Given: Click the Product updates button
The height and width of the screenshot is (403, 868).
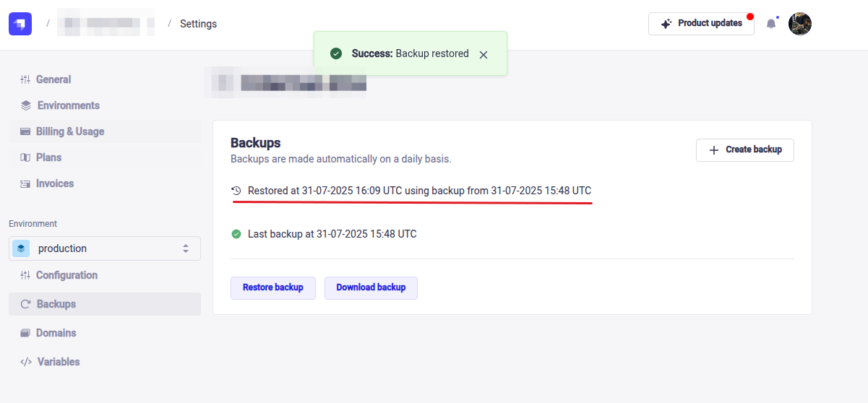Looking at the screenshot, I should pyautogui.click(x=700, y=24).
